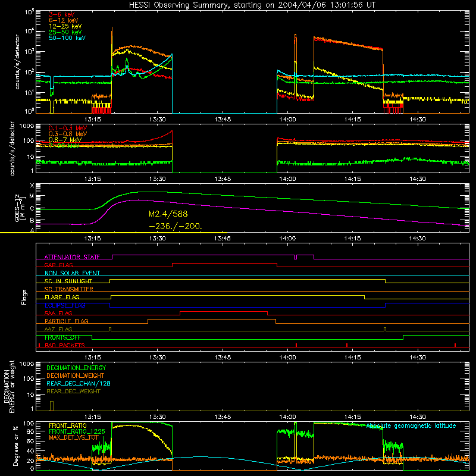Image resolution: width=476 pixels, height=476 pixels.
Task: Click counts/s/detector axis label of the keV panel
Action: click(17, 62)
